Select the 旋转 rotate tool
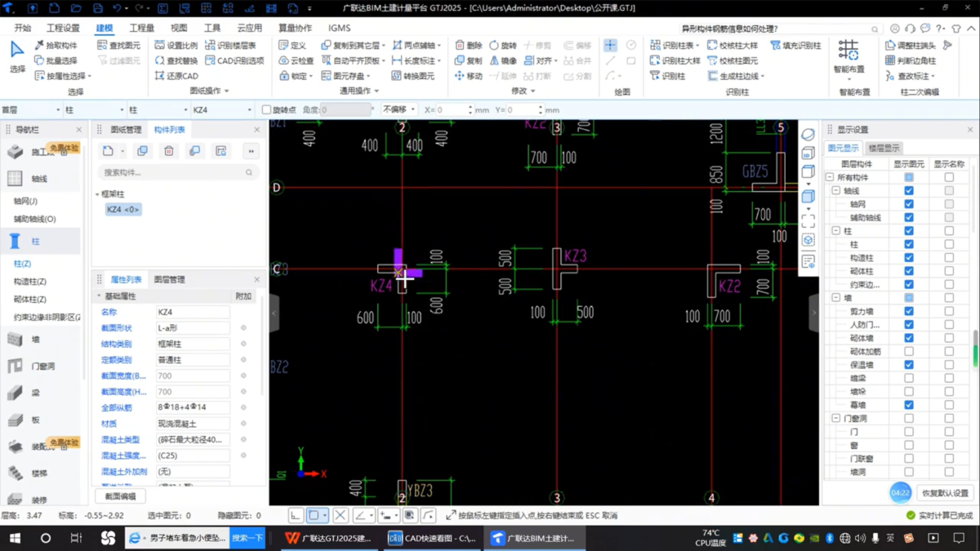The width and height of the screenshot is (980, 551). (x=502, y=46)
